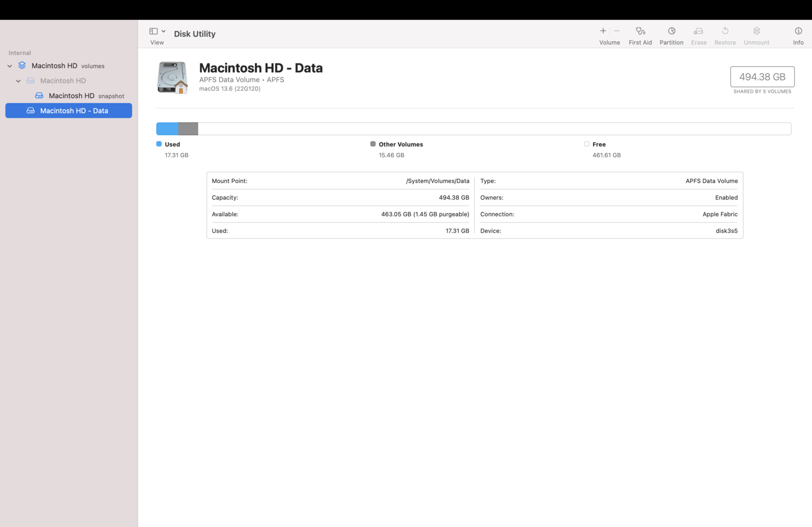This screenshot has height=527, width=812.
Task: Click the Restore toolbar icon
Action: [x=725, y=31]
